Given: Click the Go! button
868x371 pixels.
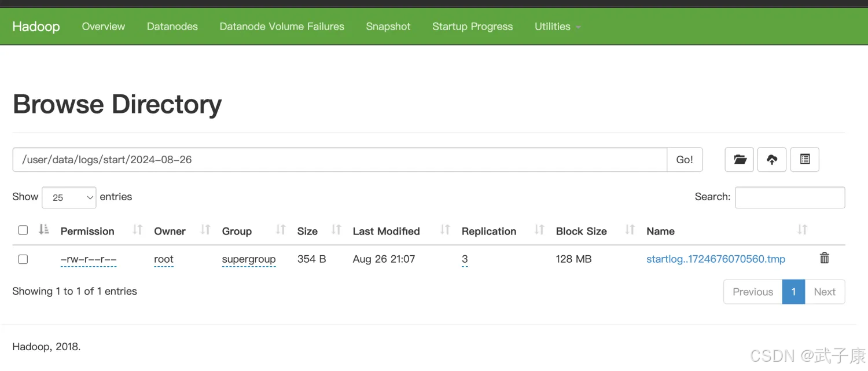Looking at the screenshot, I should point(685,160).
